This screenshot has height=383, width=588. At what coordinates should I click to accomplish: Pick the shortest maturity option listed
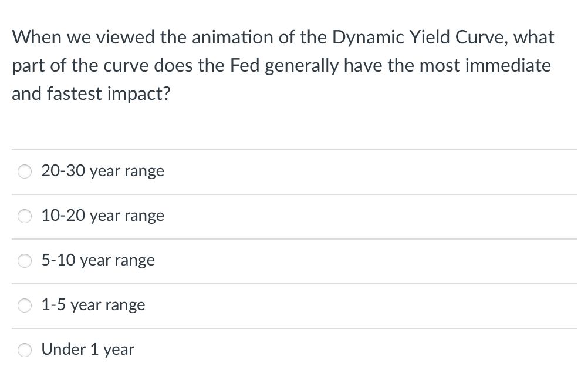pos(88,350)
